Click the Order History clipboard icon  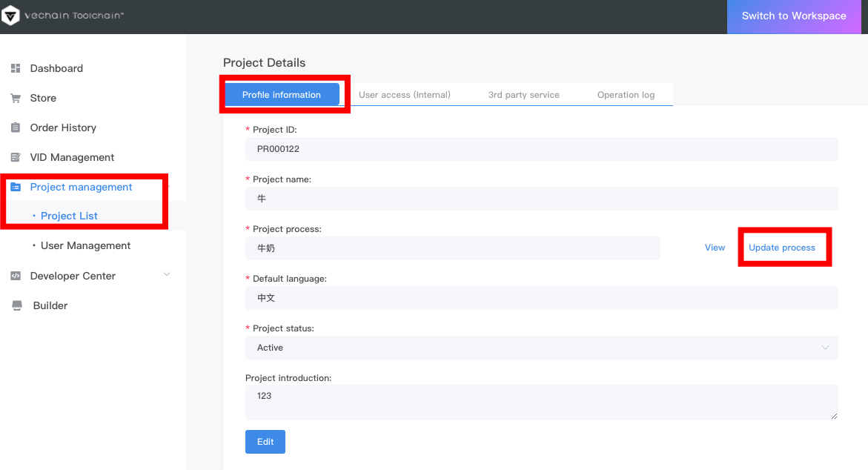coord(16,128)
